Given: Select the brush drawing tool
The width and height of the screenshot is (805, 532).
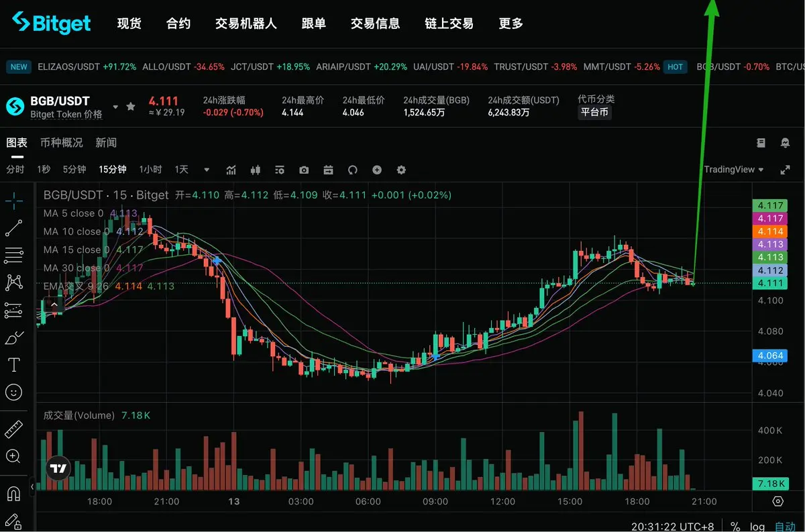Looking at the screenshot, I should click(x=13, y=337).
